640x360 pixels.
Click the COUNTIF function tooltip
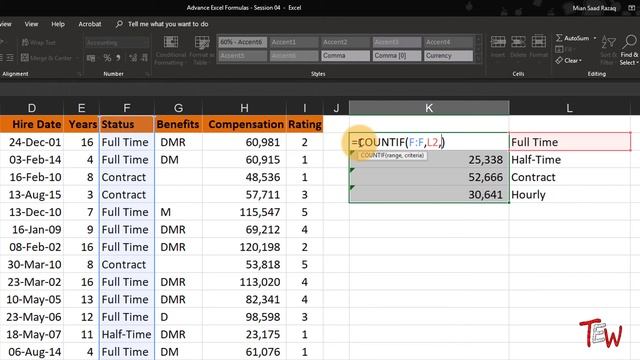point(392,156)
